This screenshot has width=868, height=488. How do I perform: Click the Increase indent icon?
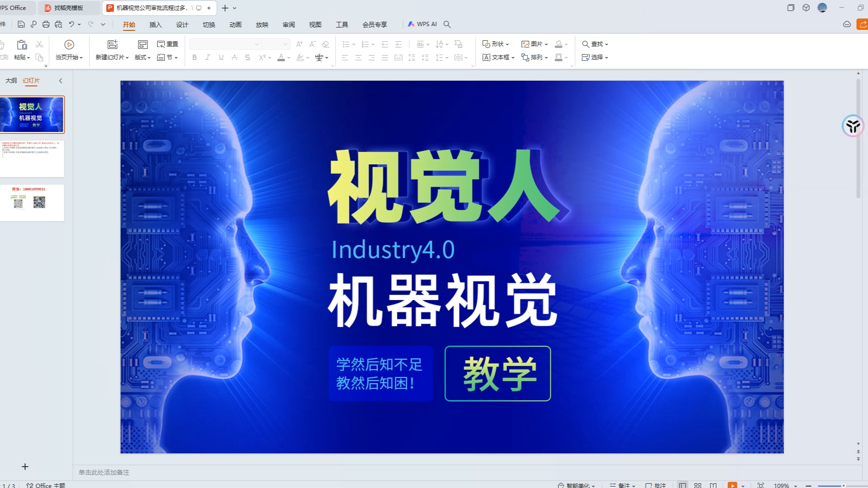tap(398, 44)
